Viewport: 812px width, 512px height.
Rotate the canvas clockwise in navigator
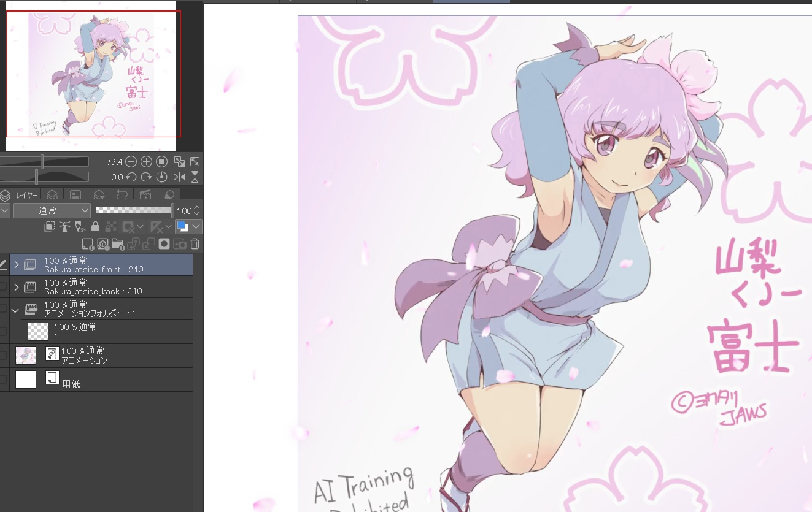[x=146, y=177]
